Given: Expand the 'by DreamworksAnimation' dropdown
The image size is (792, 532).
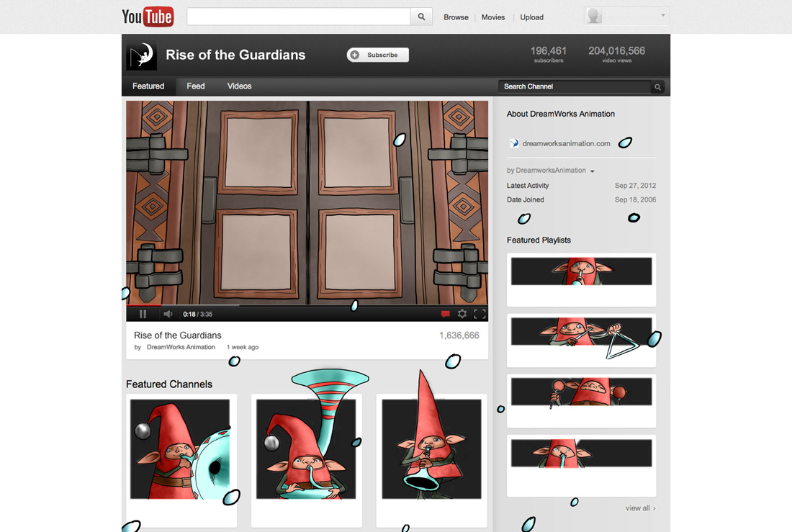Looking at the screenshot, I should pos(592,171).
